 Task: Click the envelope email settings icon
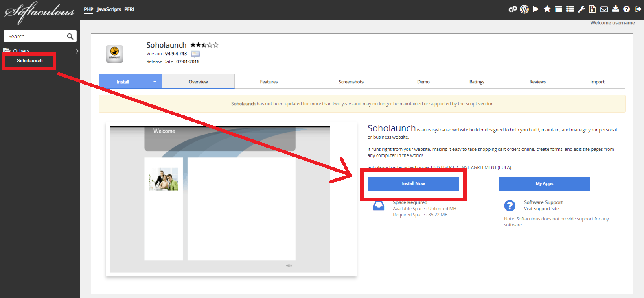(x=604, y=9)
